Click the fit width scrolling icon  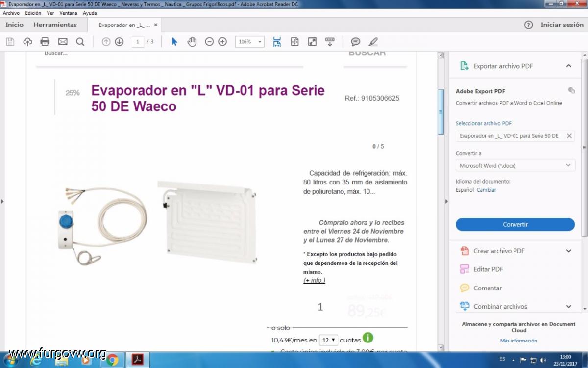277,42
